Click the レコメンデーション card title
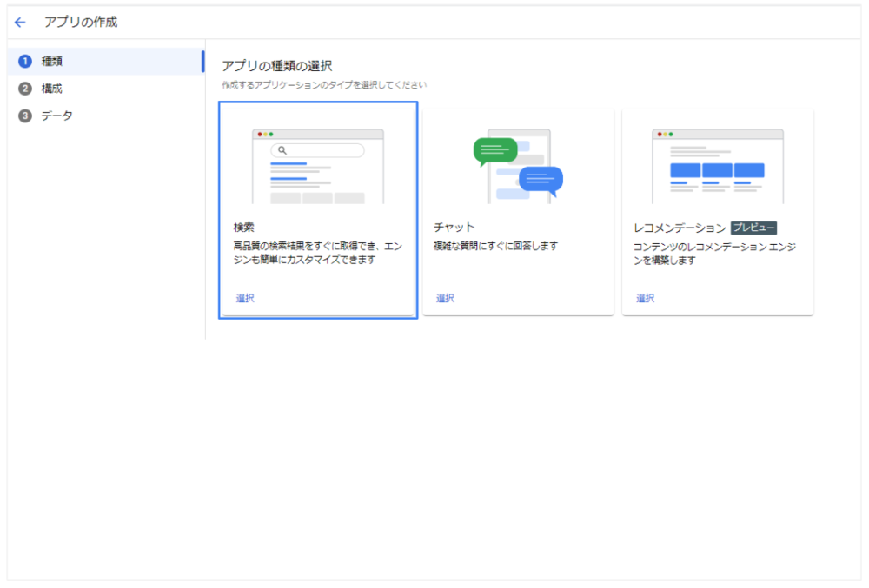 pyautogui.click(x=680, y=228)
